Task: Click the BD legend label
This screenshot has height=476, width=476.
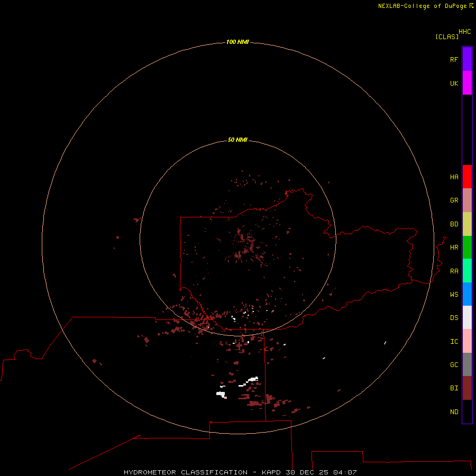Action: tap(454, 224)
